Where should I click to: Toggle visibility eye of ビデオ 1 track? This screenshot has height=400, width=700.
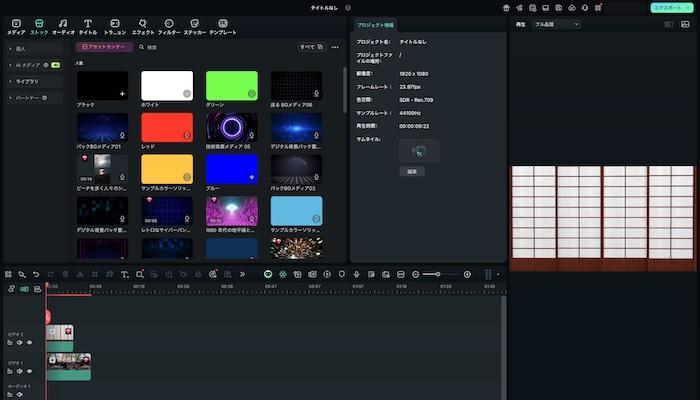tap(29, 371)
